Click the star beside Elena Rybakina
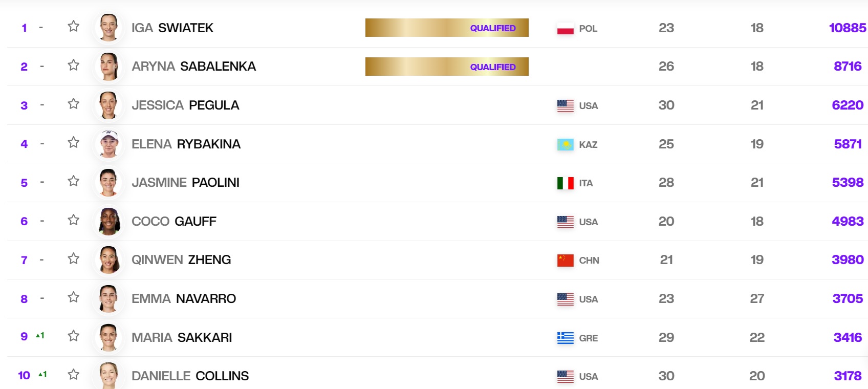Image resolution: width=868 pixels, height=389 pixels. point(74,142)
